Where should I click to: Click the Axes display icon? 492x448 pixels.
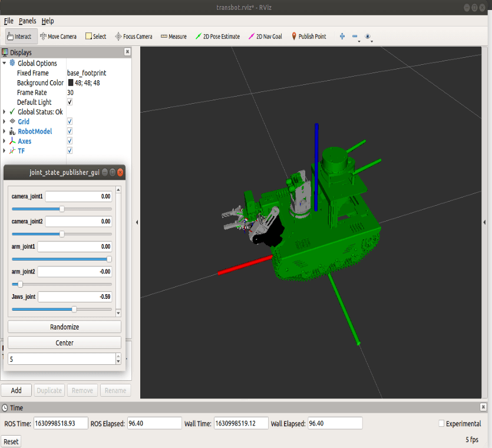12,141
